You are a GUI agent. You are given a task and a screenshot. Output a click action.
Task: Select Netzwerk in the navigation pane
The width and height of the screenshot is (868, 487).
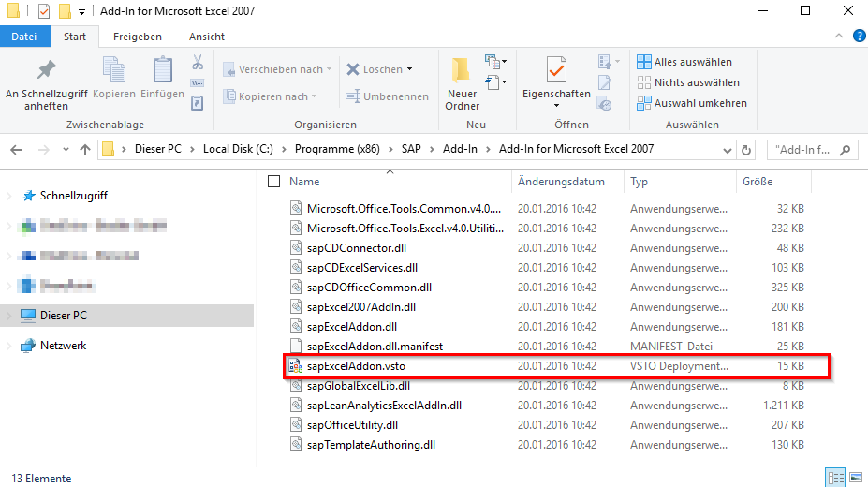(x=63, y=346)
